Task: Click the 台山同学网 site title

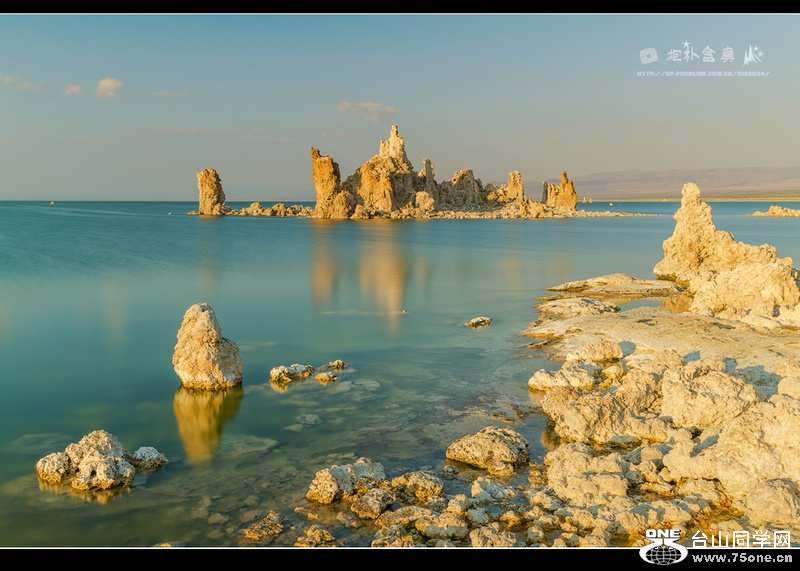Action: click(x=741, y=539)
